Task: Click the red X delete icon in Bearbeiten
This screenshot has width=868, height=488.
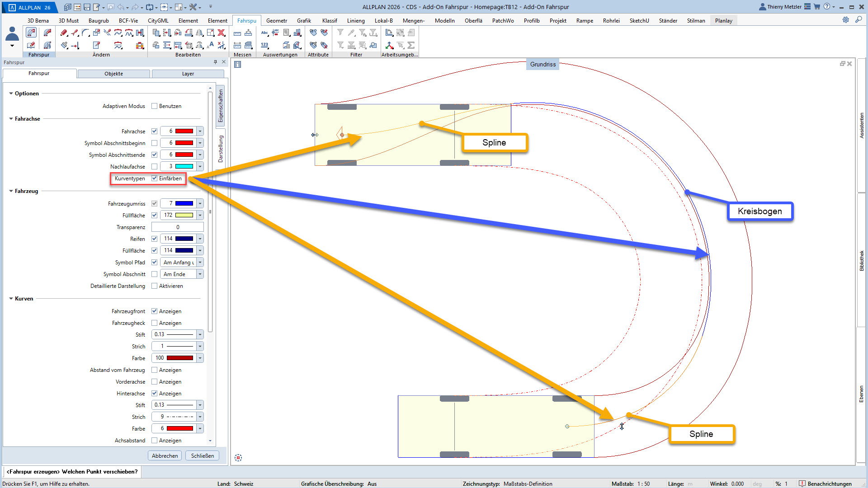Action: coord(221,33)
